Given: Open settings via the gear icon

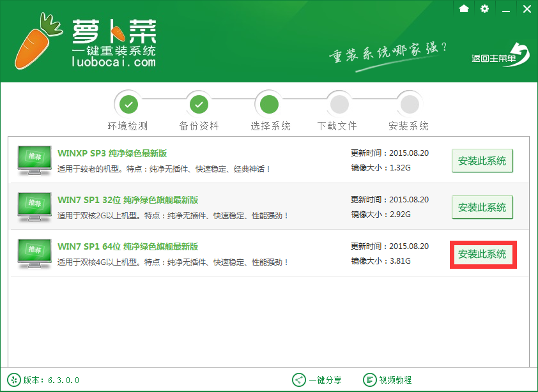Looking at the screenshot, I should tap(484, 8).
